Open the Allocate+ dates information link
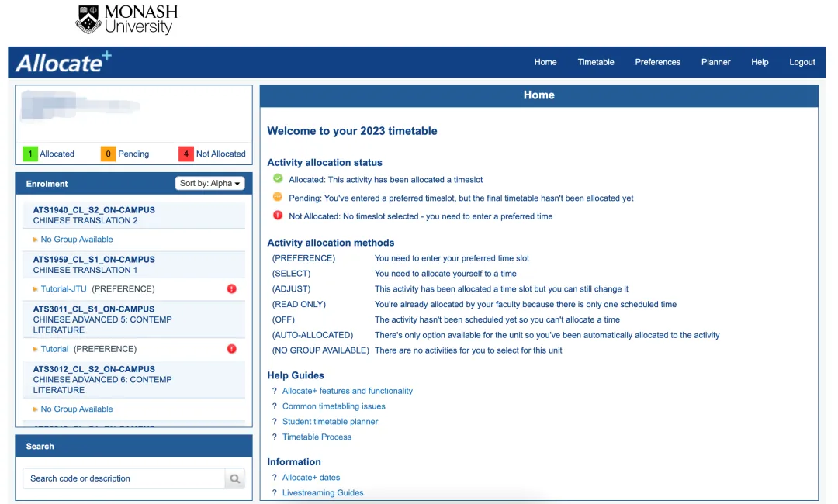The width and height of the screenshot is (838, 504). coord(311,478)
